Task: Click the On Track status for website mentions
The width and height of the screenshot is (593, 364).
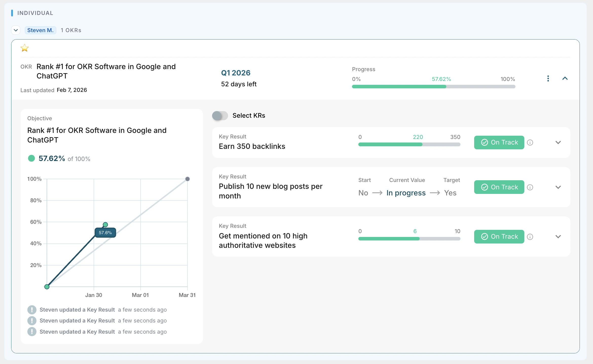Action: pyautogui.click(x=499, y=236)
